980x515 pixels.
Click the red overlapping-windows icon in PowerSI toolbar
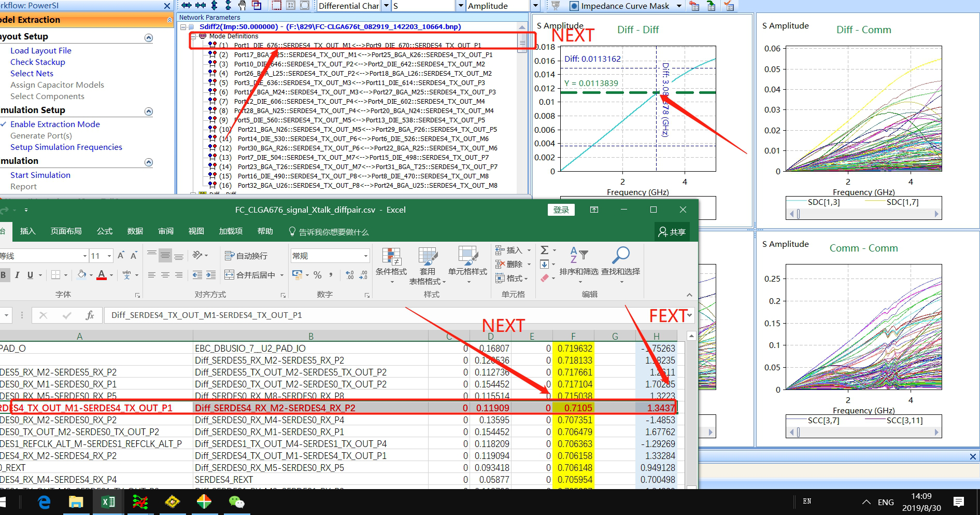[x=257, y=6]
